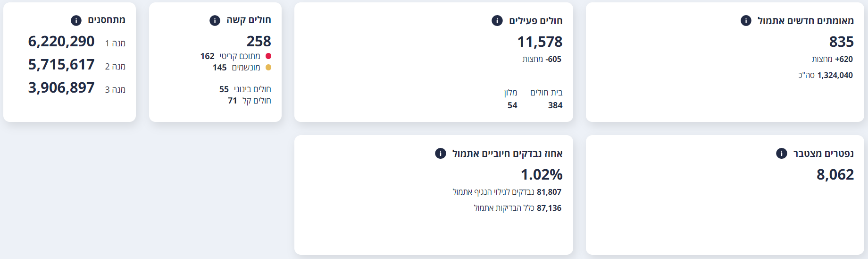Click info icon beside חולים פעילים
Screen dimensions: 868x259
tap(497, 20)
